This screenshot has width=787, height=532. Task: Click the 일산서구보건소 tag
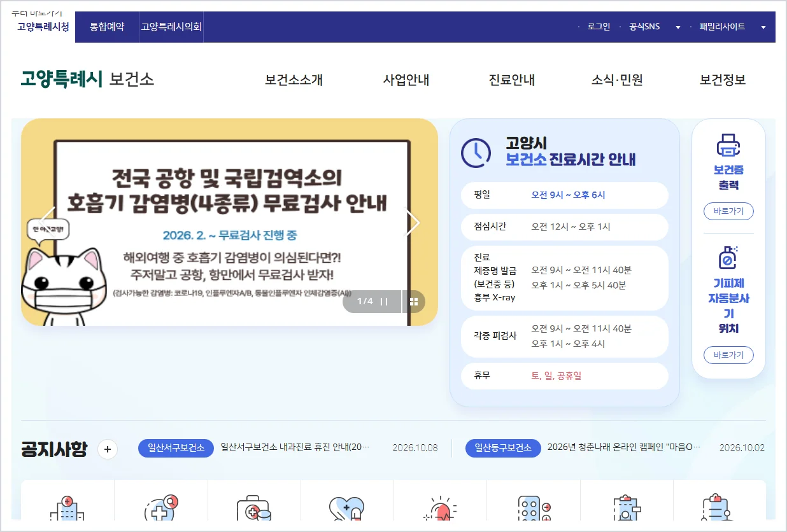(176, 448)
